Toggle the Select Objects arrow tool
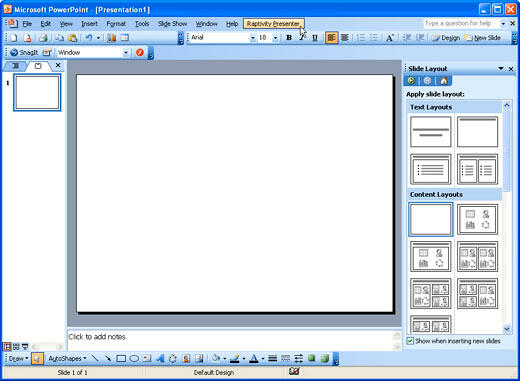520x381 pixels. tap(37, 359)
